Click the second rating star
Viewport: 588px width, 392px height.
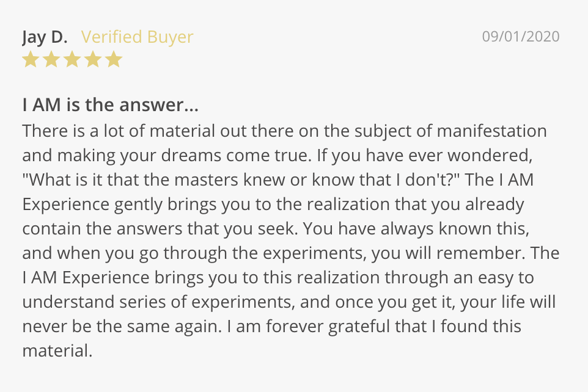point(51,59)
